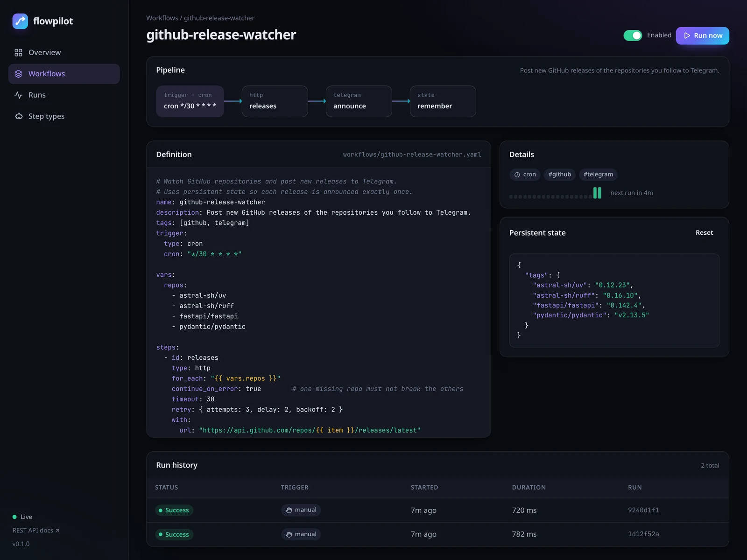The height and width of the screenshot is (560, 747).
Task: Select the http releases pipeline node
Action: 275,101
